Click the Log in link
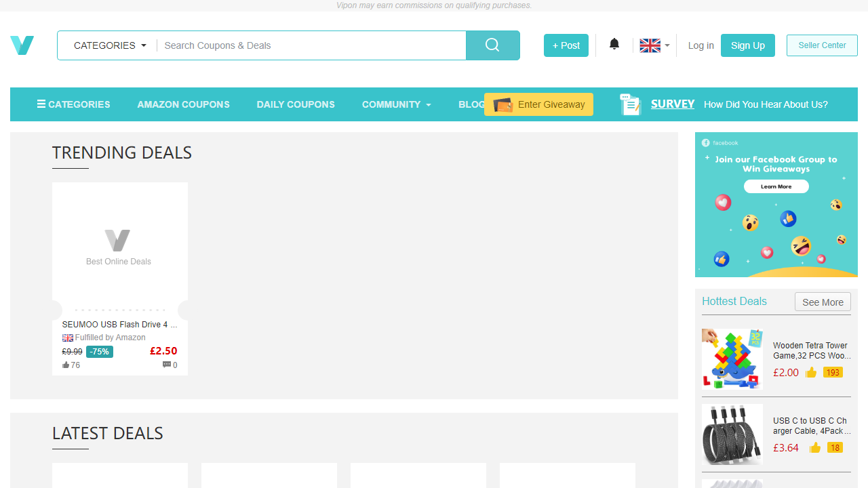Screen dimensions: 868x488 701,45
